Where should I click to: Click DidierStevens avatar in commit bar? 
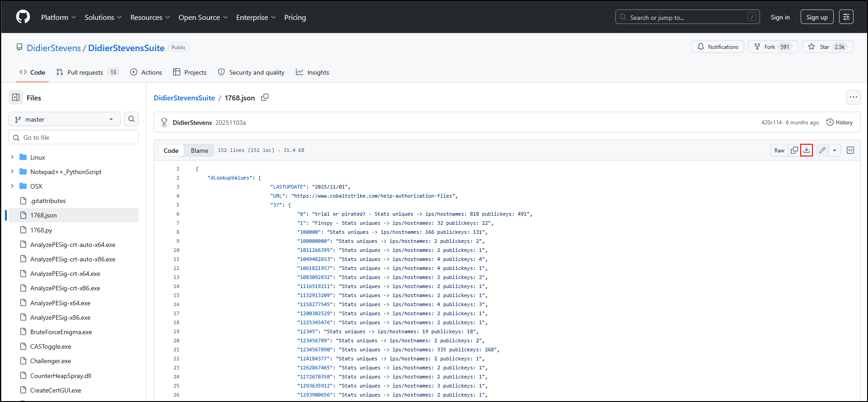(x=164, y=123)
